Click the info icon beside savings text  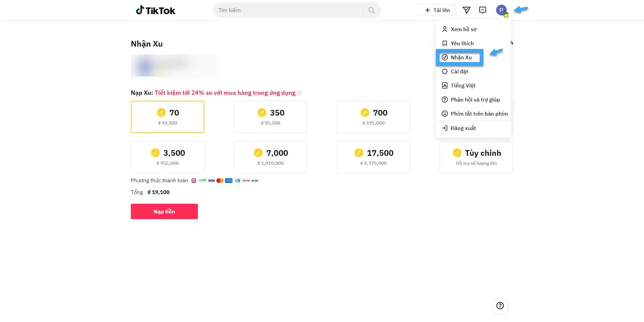[x=299, y=93]
